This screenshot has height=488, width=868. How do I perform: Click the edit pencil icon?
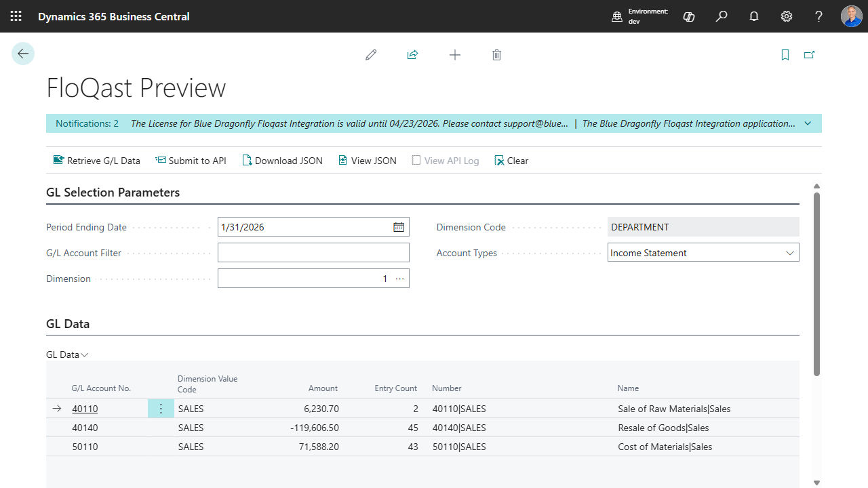point(371,55)
